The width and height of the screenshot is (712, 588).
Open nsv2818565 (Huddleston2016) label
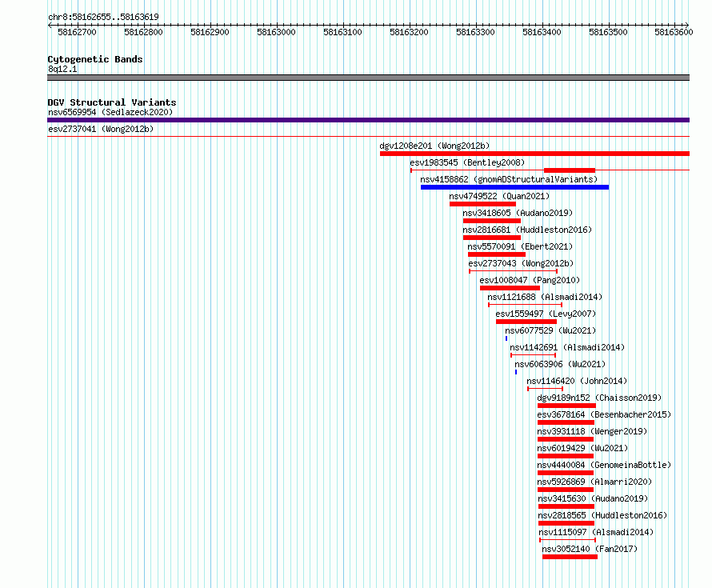point(602,515)
